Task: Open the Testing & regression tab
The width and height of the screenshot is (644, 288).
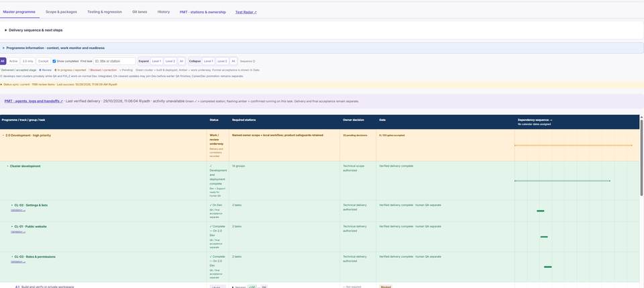Action: (x=105, y=12)
